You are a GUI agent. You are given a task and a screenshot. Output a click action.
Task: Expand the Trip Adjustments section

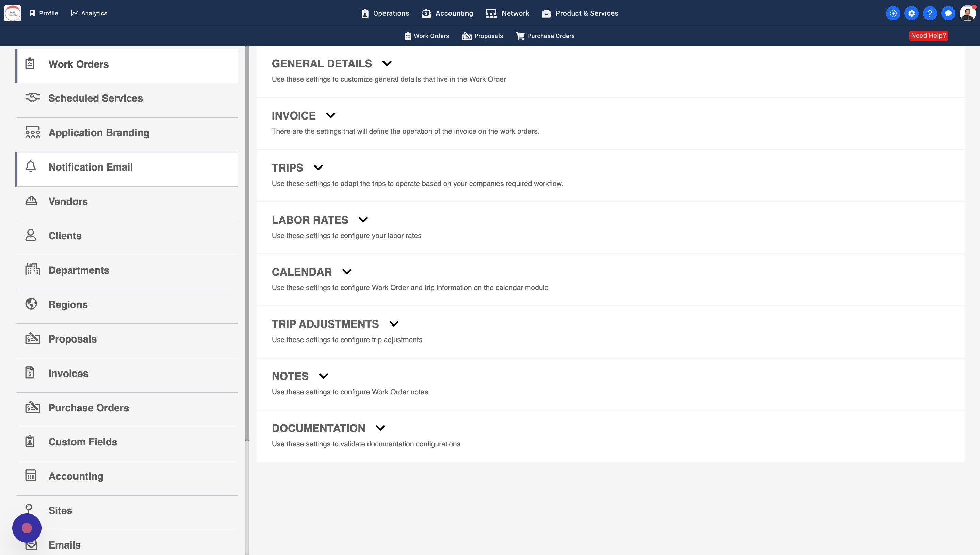(x=393, y=323)
